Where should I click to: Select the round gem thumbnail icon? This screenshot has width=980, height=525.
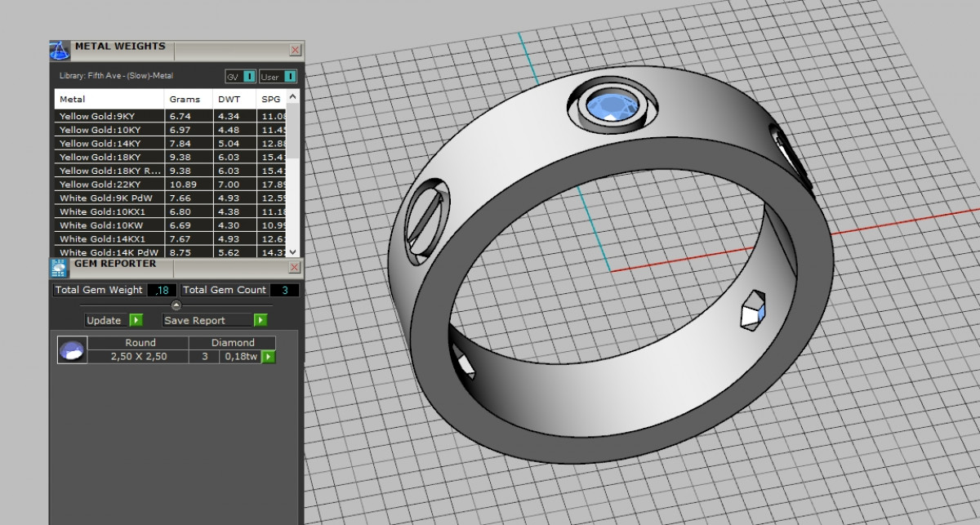point(71,350)
